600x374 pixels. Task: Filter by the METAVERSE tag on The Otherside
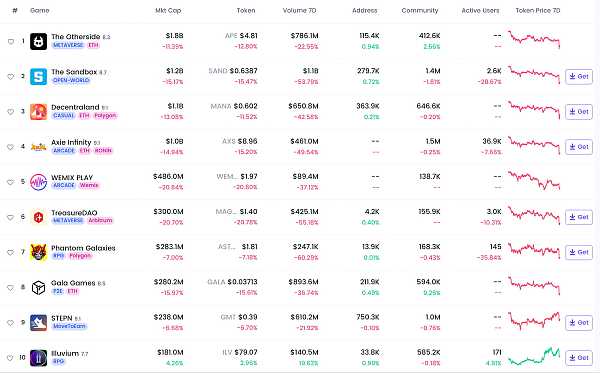[x=68, y=45]
